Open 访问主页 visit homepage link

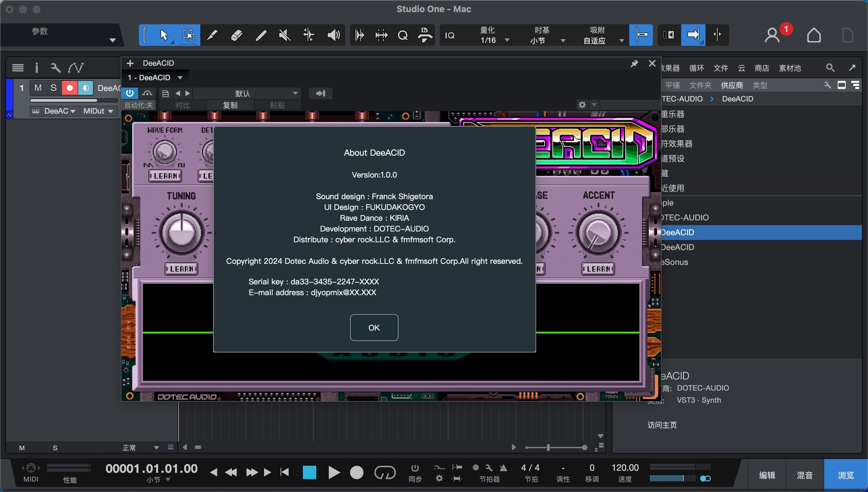(x=662, y=425)
